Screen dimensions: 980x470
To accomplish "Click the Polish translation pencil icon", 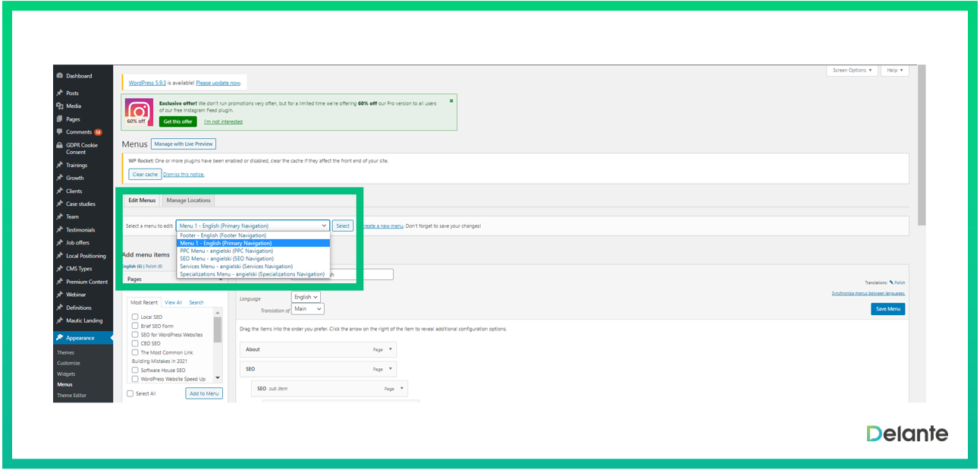I will pos(892,282).
